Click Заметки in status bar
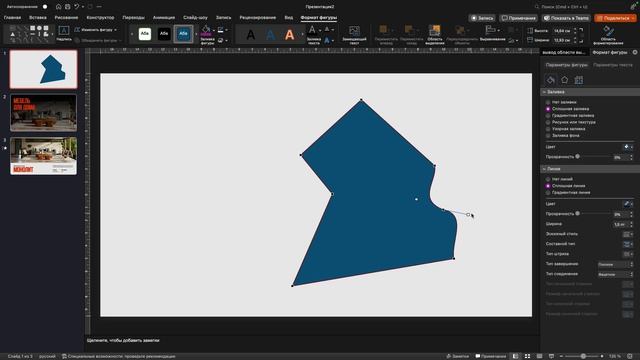Screen dimensions: 640x360 pos(458,356)
